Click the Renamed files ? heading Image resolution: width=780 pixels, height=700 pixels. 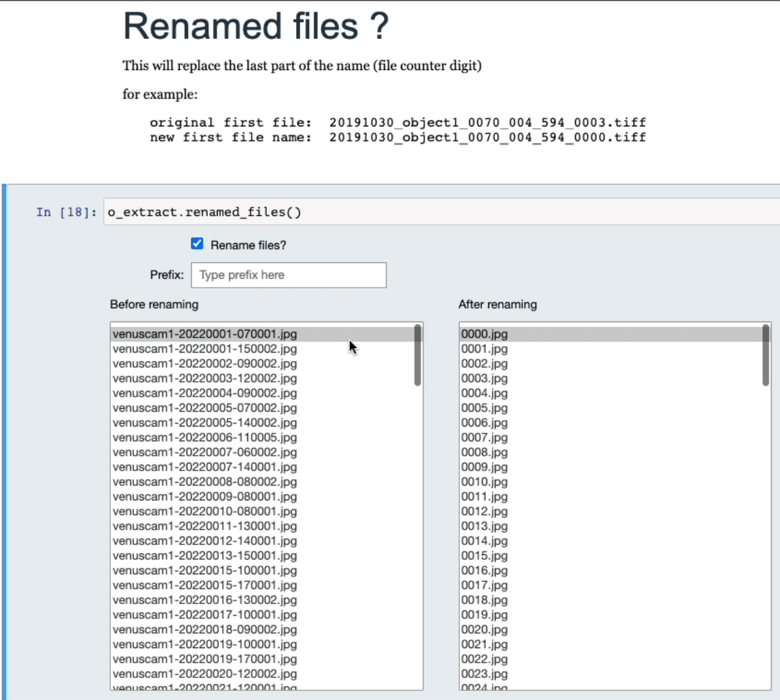click(256, 27)
